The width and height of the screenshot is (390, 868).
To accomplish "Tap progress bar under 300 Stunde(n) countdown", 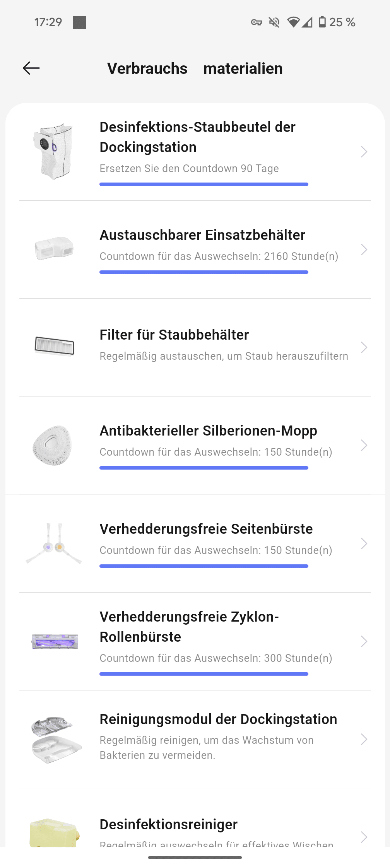I will pos(204,674).
